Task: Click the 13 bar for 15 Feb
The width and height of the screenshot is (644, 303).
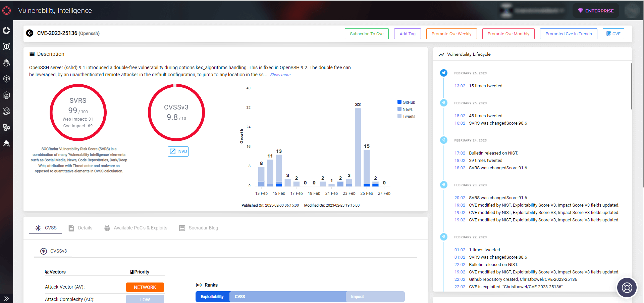Action: (x=279, y=171)
